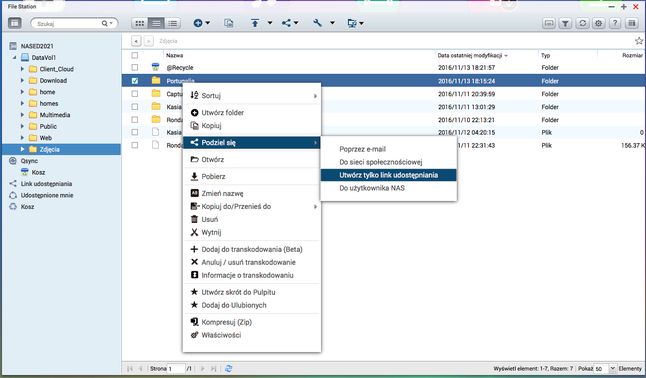Open the share toolbar icon
The width and height of the screenshot is (646, 378).
[286, 23]
